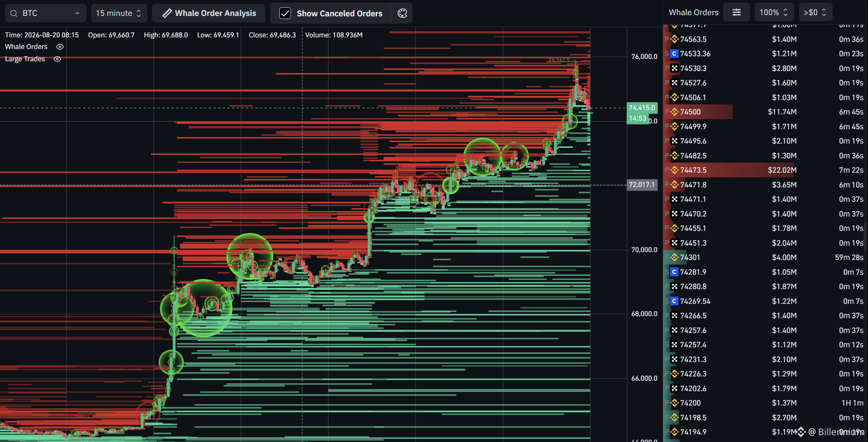The width and height of the screenshot is (868, 442).
Task: Click the 76,000.0 price axis label
Action: coord(644,57)
